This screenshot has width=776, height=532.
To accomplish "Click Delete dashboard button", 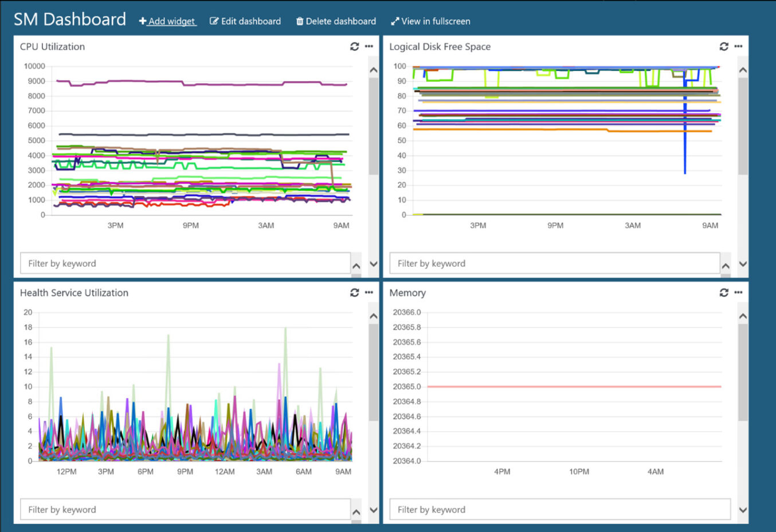I will 336,21.
